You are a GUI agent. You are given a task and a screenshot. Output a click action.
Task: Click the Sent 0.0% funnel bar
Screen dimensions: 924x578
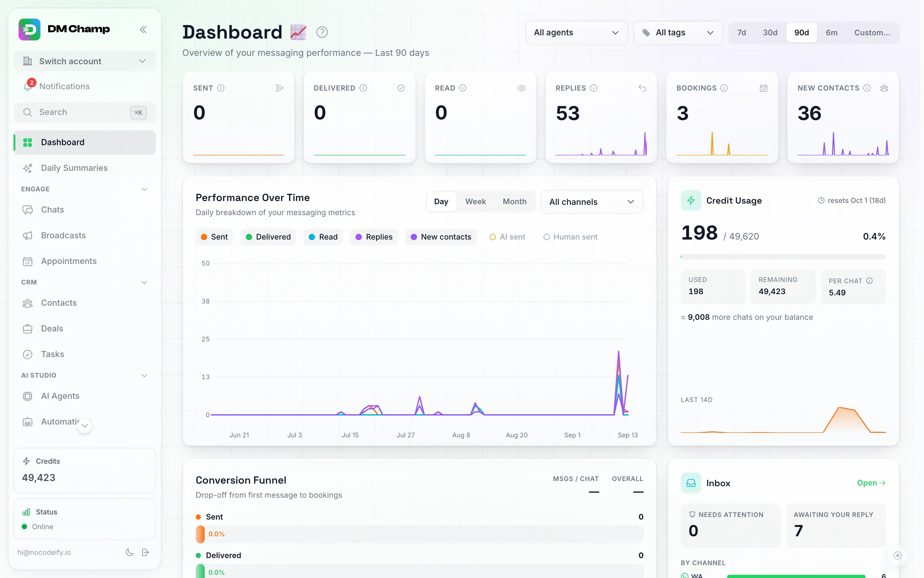point(419,534)
